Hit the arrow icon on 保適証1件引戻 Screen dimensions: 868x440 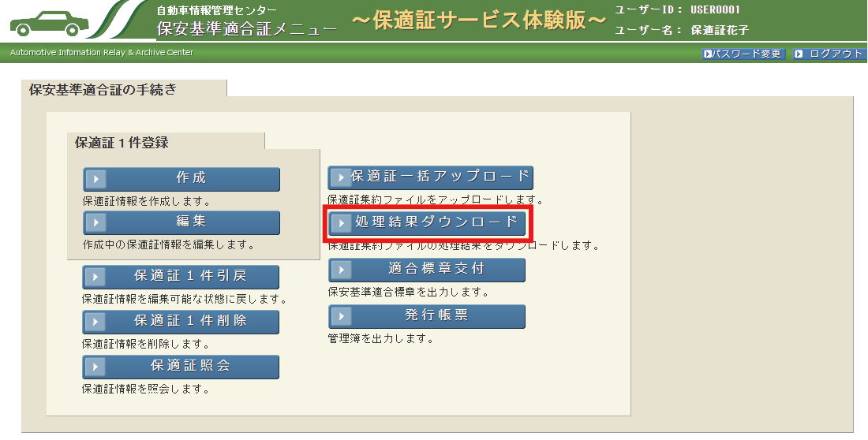tap(95, 278)
